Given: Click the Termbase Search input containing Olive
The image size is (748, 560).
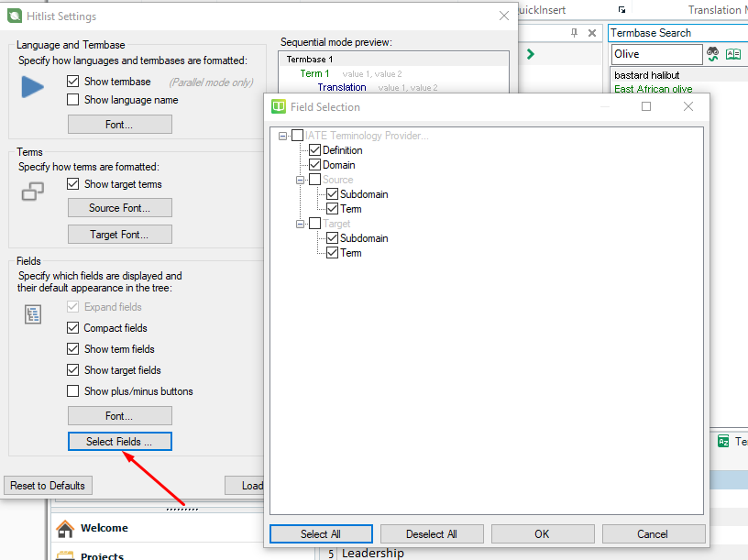Looking at the screenshot, I should [654, 54].
